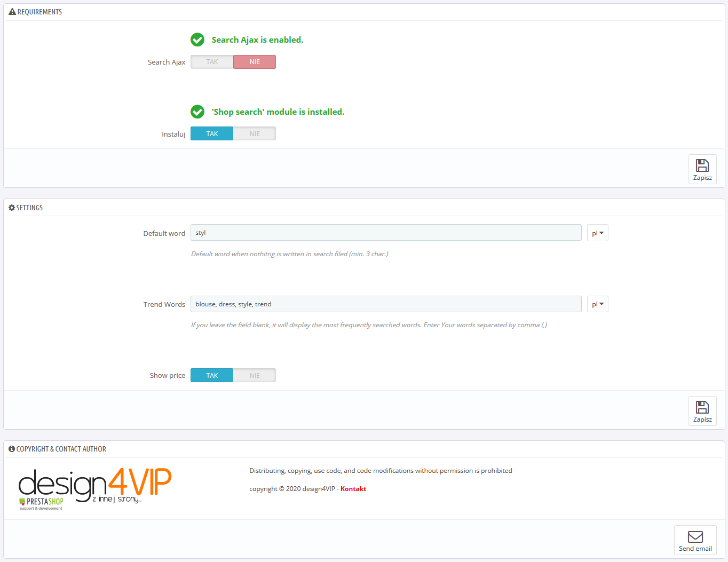The width and height of the screenshot is (728, 562).
Task: Click the SETTINGS panel heading
Action: [x=29, y=208]
